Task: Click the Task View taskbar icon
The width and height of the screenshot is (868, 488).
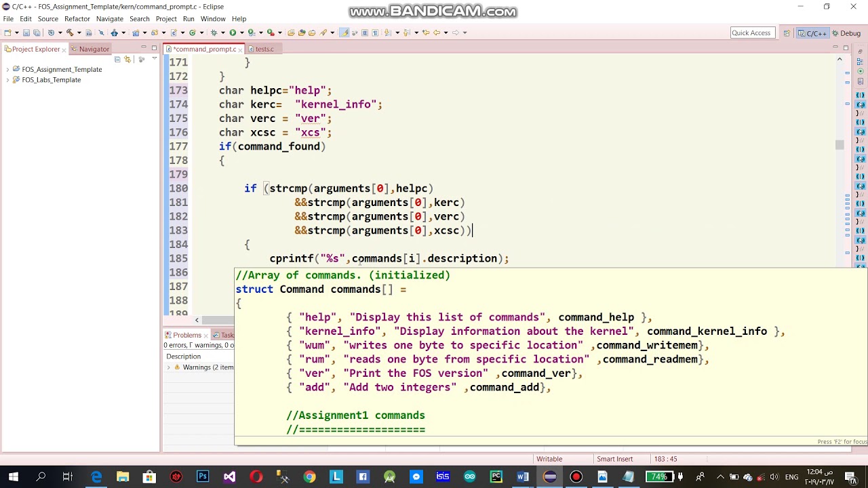Action: pyautogui.click(x=67, y=476)
